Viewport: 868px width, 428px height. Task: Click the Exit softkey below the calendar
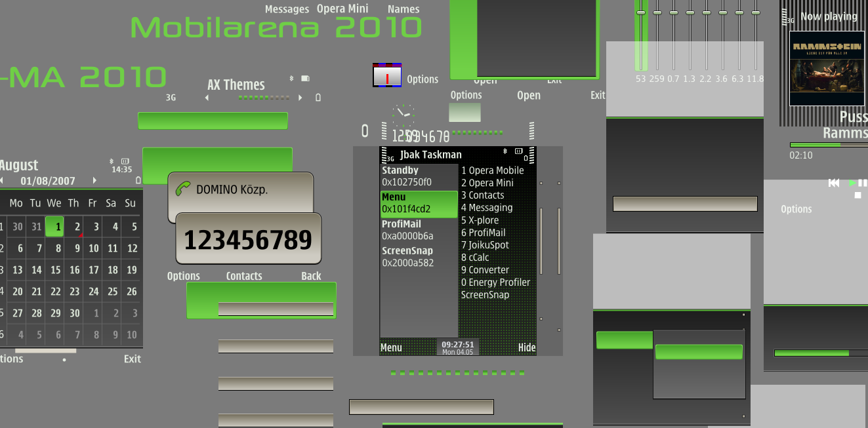[133, 359]
